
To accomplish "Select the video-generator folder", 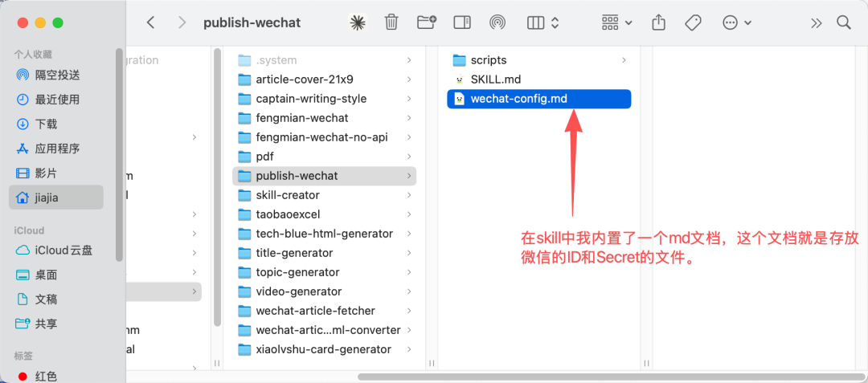I will tap(324, 291).
